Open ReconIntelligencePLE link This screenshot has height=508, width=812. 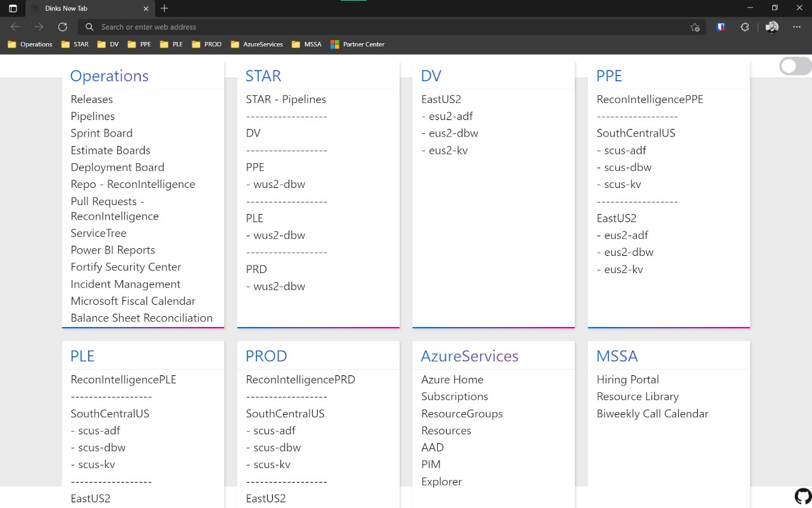[x=123, y=379]
